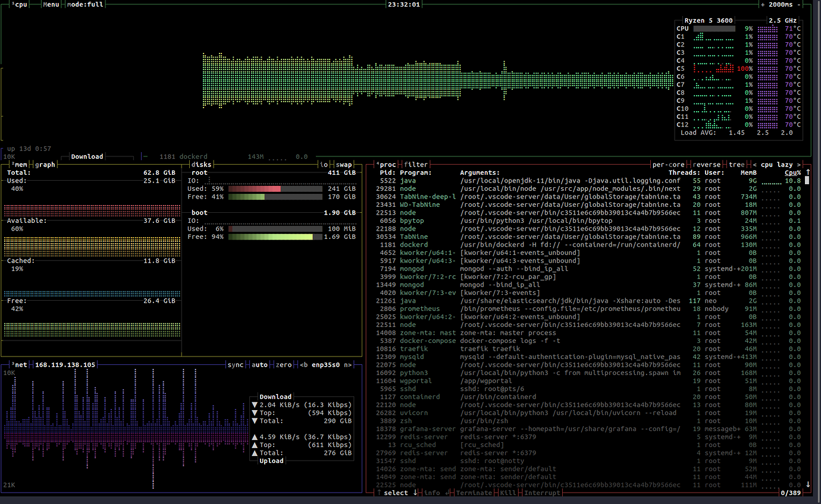Click zero to reset network totals
The height and width of the screenshot is (504, 821).
tap(284, 365)
